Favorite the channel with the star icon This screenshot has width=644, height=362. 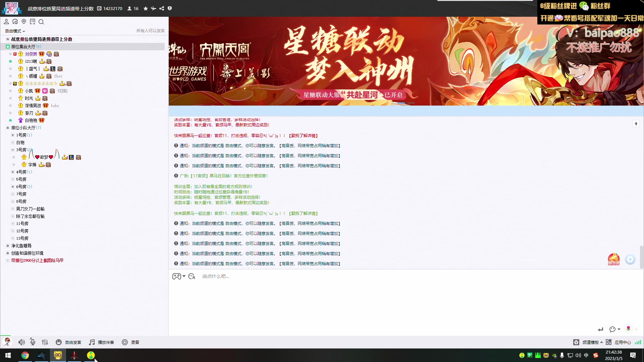(x=146, y=8)
